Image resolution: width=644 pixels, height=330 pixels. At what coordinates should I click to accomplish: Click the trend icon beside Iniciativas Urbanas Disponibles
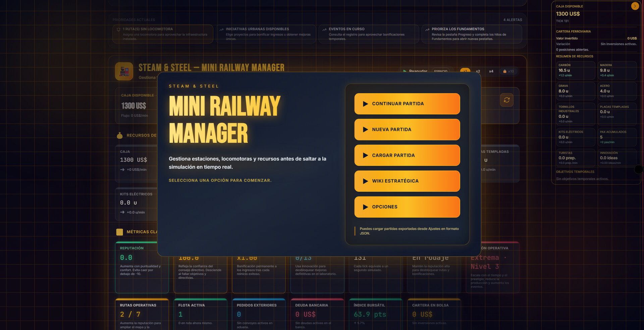221,29
